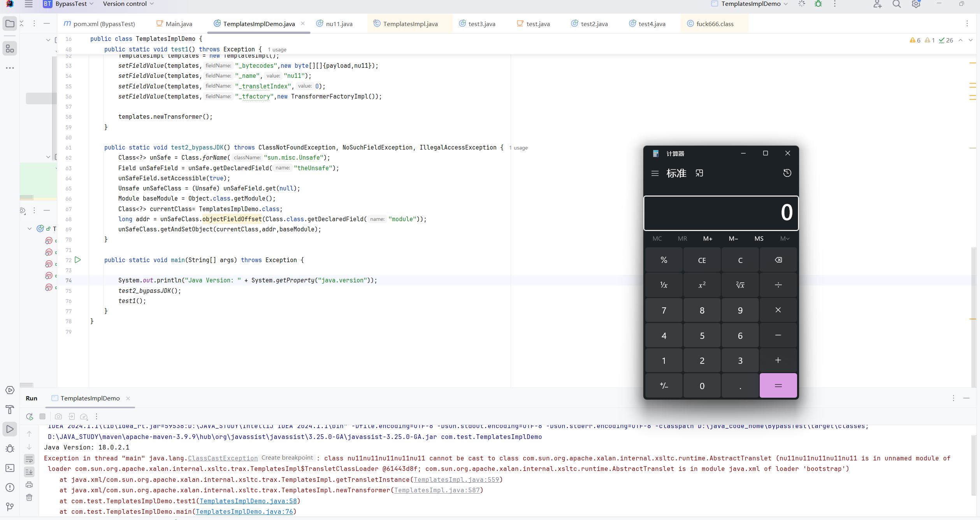Click the Create breakpoint hint
This screenshot has width=980, height=520.
tap(287, 458)
